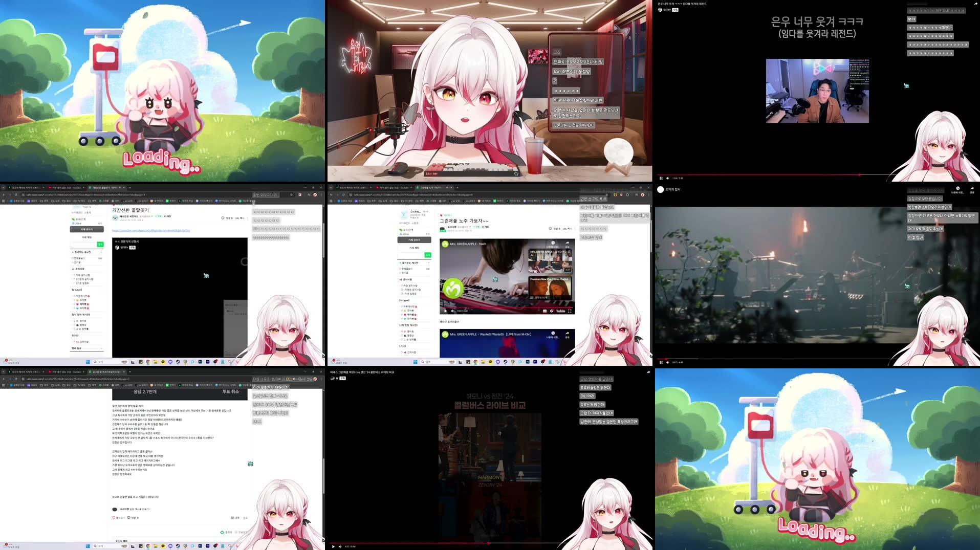This screenshot has height=550, width=980.
Task: Toggle the 구독 subscribe badge next to 일다TV
Action: coord(674,11)
